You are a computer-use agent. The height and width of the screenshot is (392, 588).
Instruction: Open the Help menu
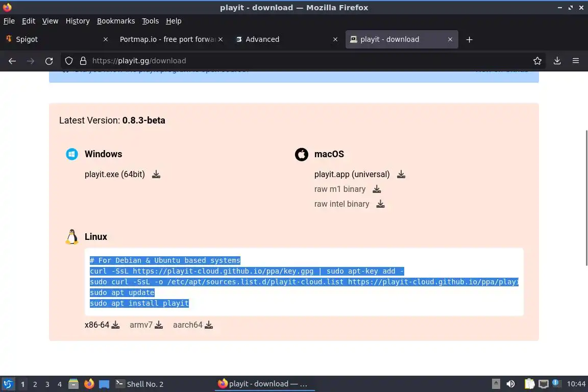click(174, 21)
